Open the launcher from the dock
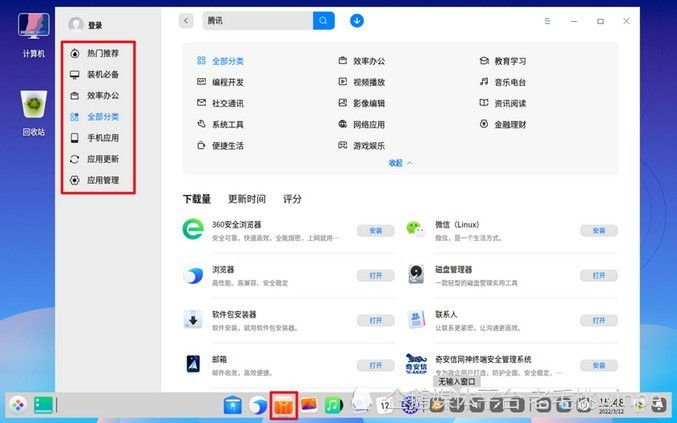The height and width of the screenshot is (423, 677). (18, 405)
